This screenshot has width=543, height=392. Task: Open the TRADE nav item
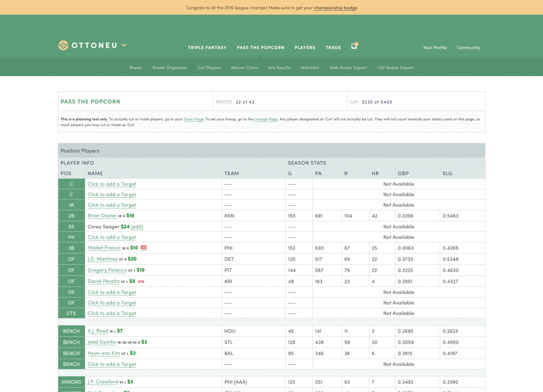tap(333, 47)
